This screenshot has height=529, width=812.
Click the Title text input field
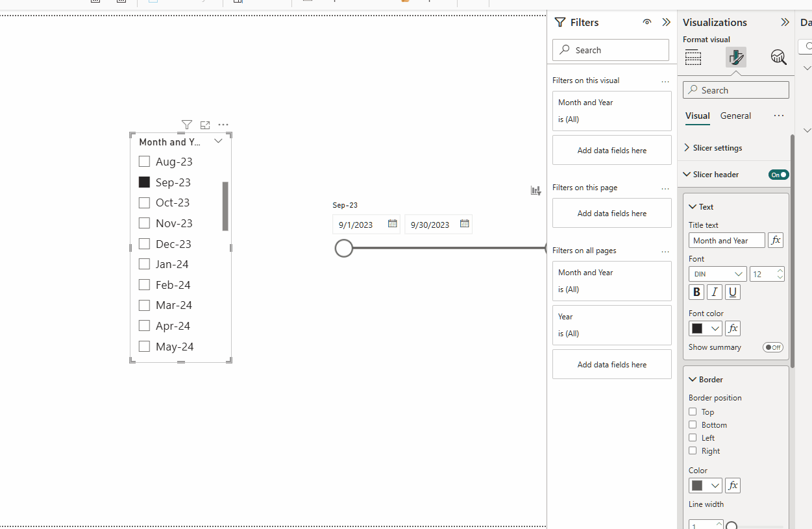click(727, 240)
